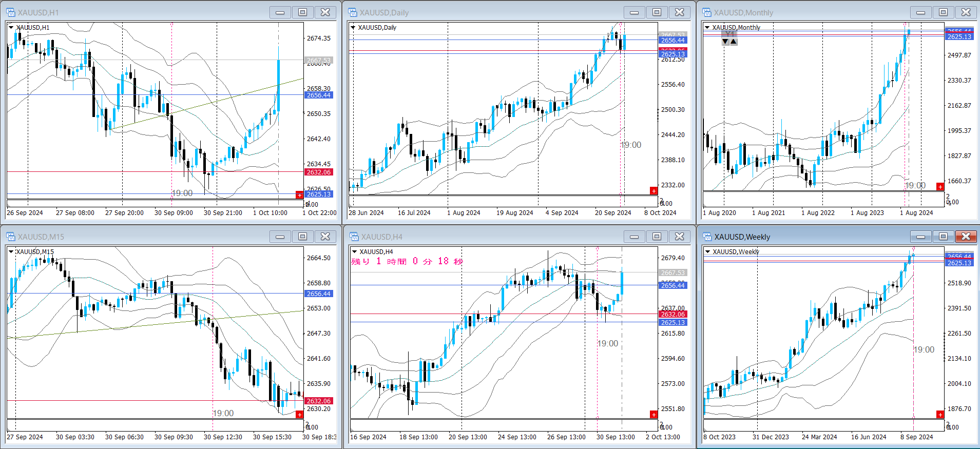Open the XAUUSD,H4 chart dropdown triangle
This screenshot has height=449, width=980.
354,252
